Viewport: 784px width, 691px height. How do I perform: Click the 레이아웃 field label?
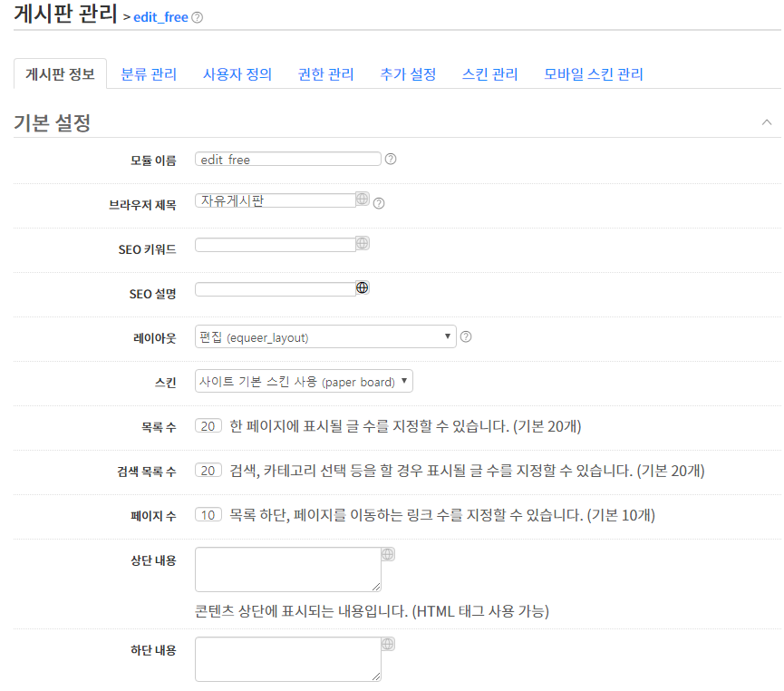(x=154, y=337)
